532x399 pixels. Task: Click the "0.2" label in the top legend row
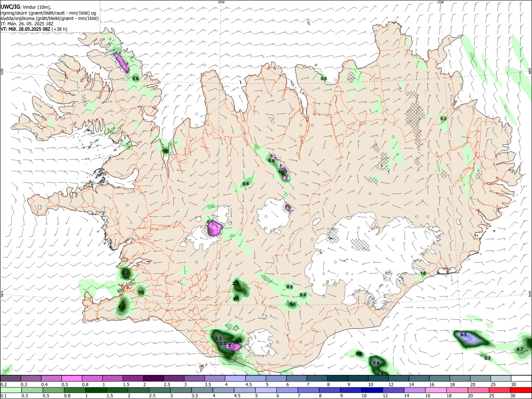pyautogui.click(x=3, y=384)
